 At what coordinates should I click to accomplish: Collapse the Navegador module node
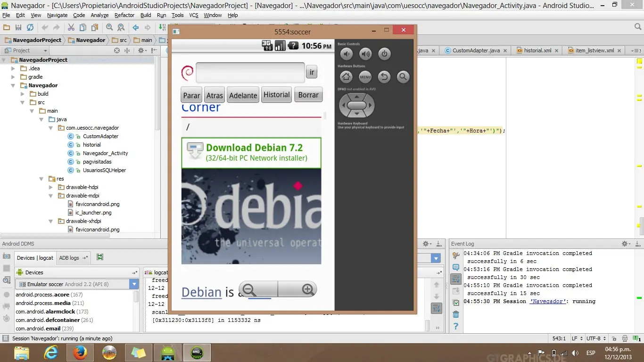click(14, 85)
